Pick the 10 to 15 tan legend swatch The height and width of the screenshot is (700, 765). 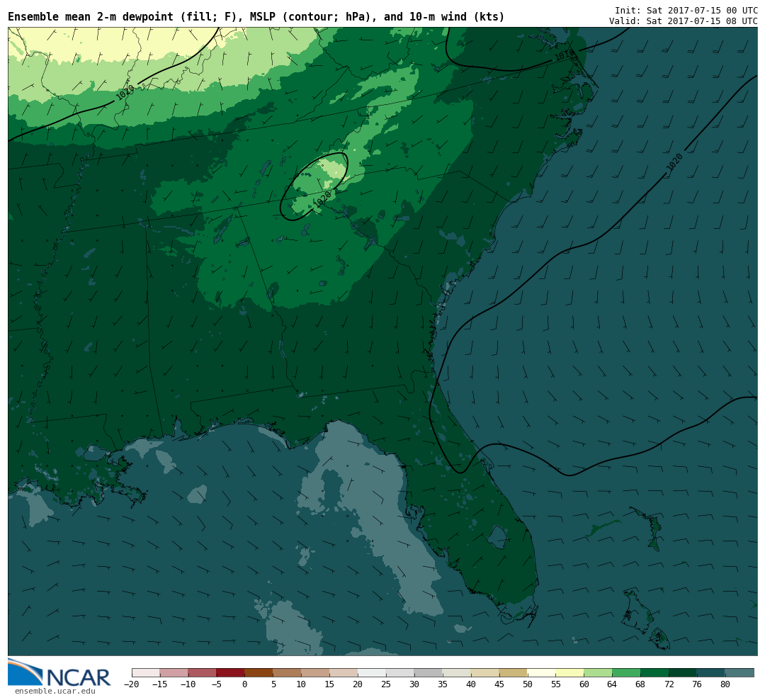coord(316,672)
